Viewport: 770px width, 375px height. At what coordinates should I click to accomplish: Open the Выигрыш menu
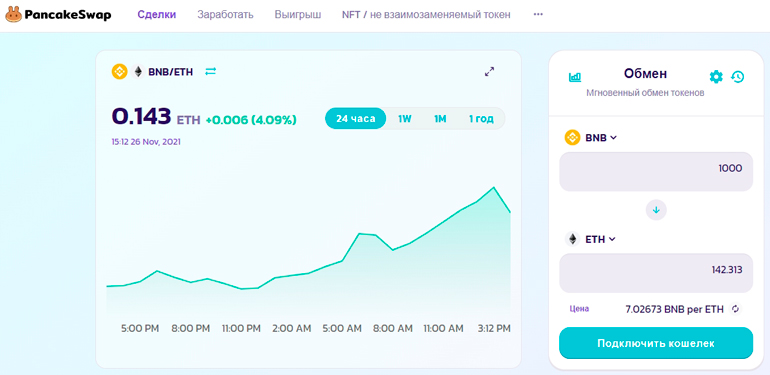pyautogui.click(x=298, y=15)
